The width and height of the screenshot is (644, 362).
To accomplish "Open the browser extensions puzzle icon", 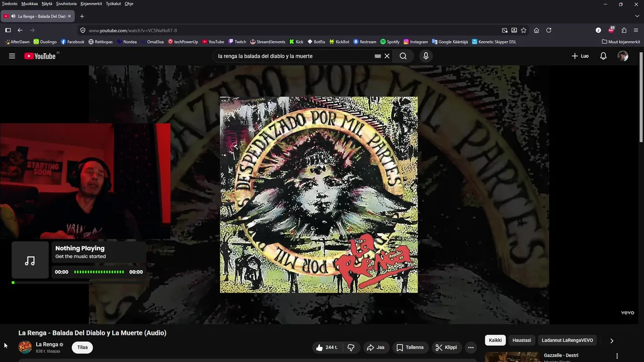I will pyautogui.click(x=624, y=30).
